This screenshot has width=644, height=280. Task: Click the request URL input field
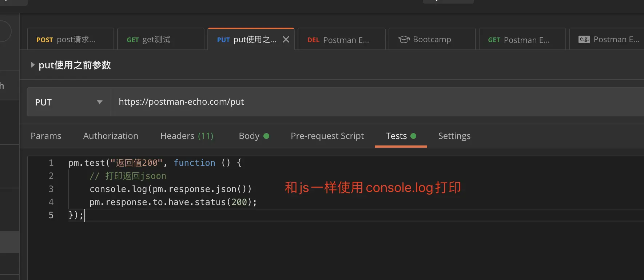[327, 102]
